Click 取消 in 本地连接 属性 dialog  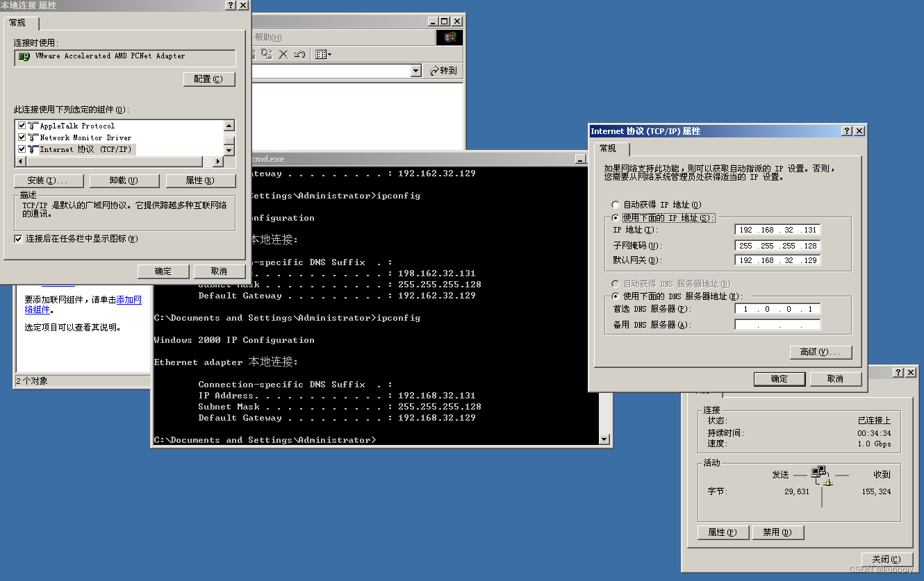tap(220, 271)
